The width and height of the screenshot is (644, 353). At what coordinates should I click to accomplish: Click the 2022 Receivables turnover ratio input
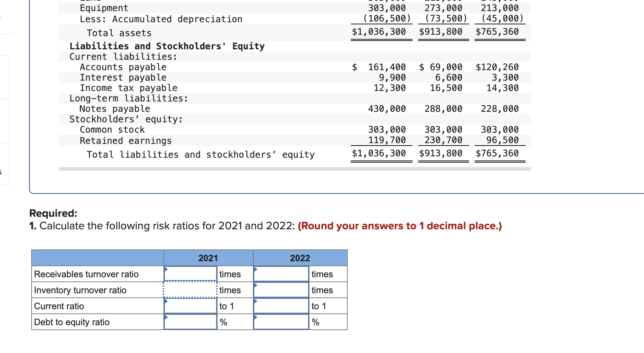click(x=281, y=274)
